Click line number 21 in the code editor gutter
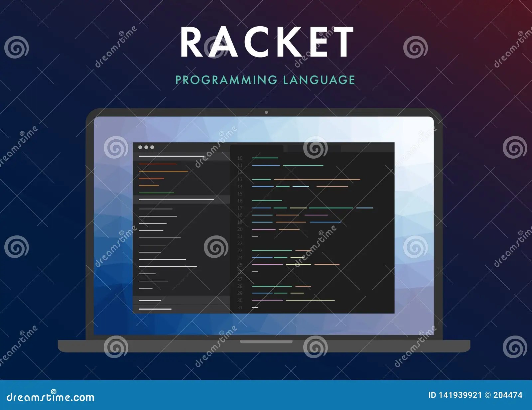Screen dimensions: 532x410 pos(240,236)
